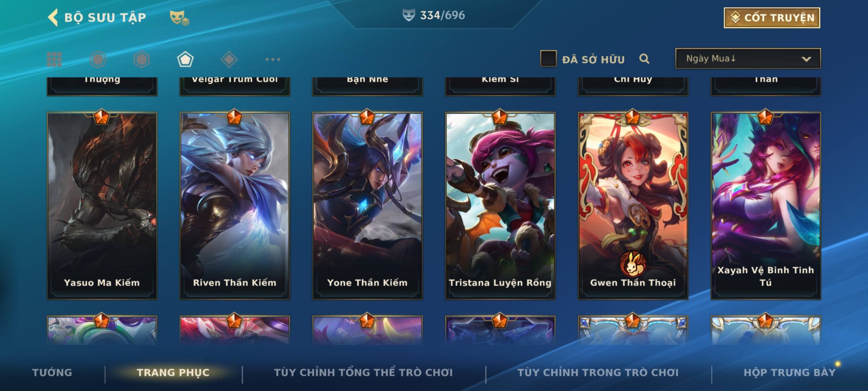Filter by the first round rarity gem icon
This screenshot has height=391, width=868.
tap(98, 59)
